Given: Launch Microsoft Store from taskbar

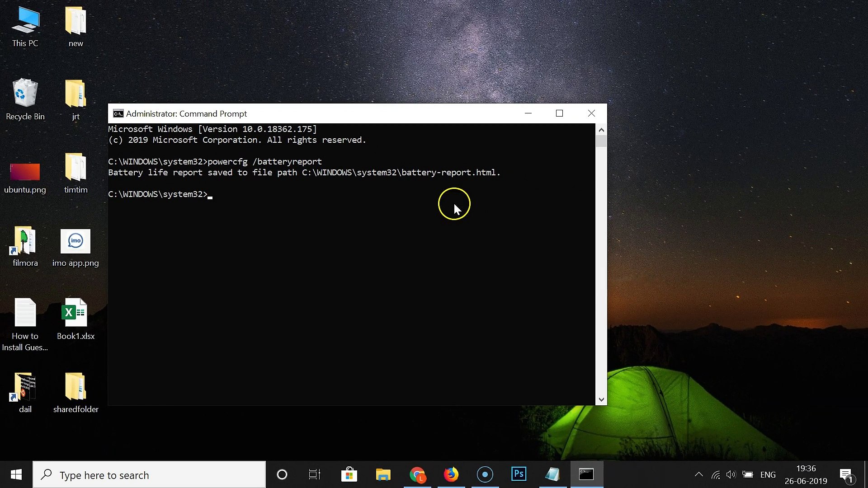Looking at the screenshot, I should tap(349, 474).
